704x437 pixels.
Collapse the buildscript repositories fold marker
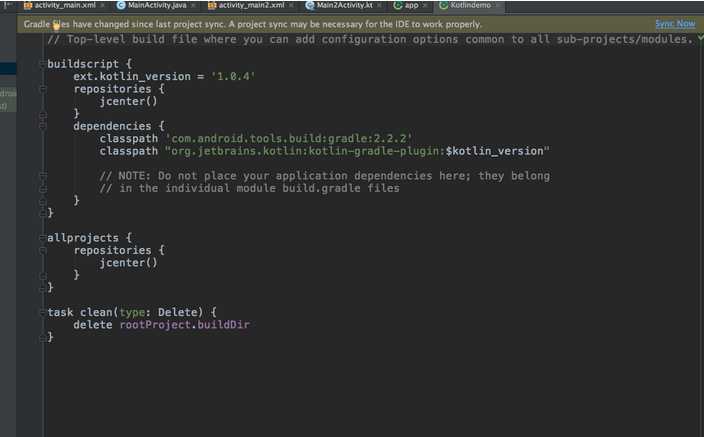(43, 89)
